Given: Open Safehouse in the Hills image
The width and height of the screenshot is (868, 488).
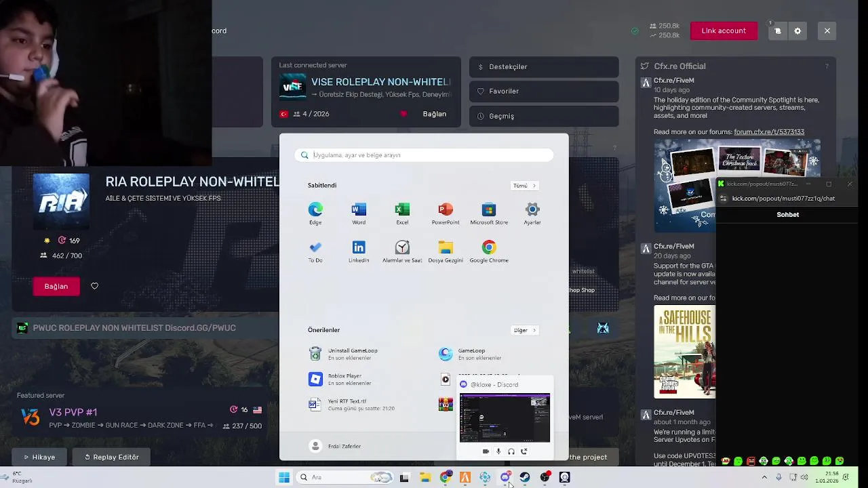Looking at the screenshot, I should [684, 352].
